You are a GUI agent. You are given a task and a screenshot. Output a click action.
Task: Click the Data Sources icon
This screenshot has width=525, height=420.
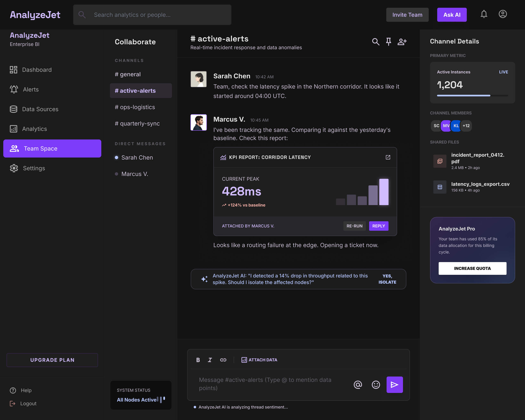(x=14, y=109)
